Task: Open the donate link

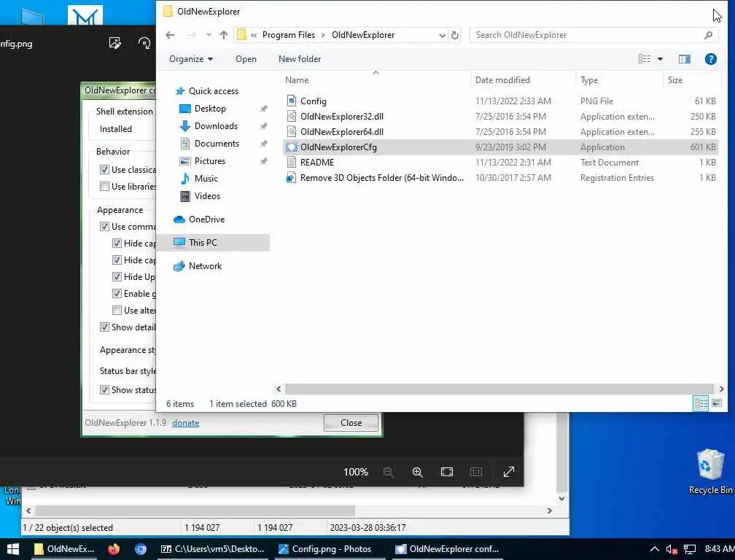Action: pos(186,423)
